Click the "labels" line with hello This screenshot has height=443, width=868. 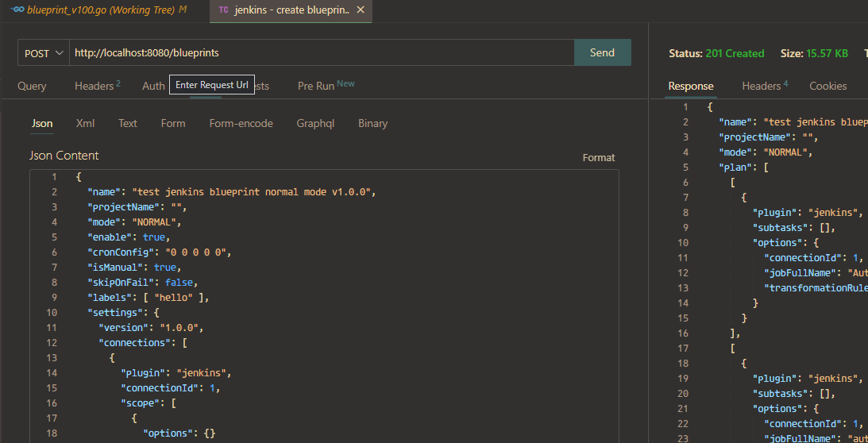149,298
